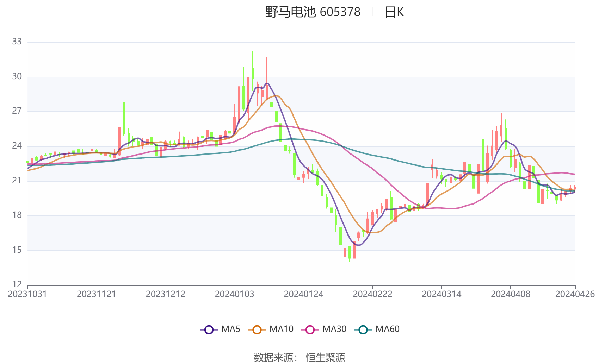
Task: Toggle the MA30 pink legend circle icon
Action: pos(310,330)
